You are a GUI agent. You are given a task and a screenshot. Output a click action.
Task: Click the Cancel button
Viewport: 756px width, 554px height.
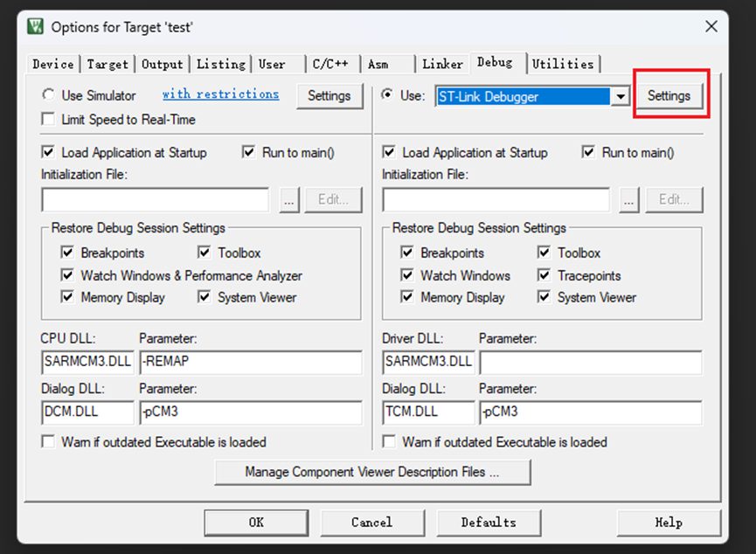tap(372, 523)
